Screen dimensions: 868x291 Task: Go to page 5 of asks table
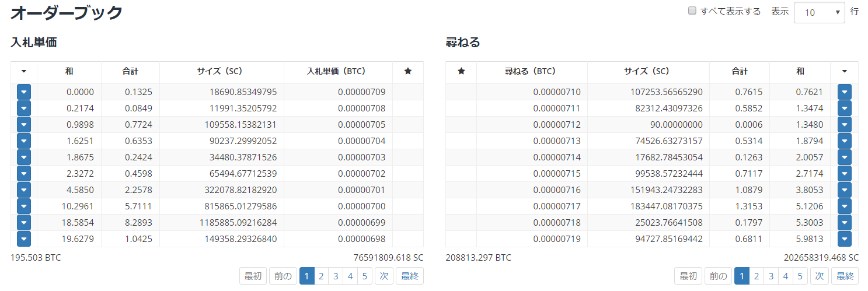coord(800,276)
